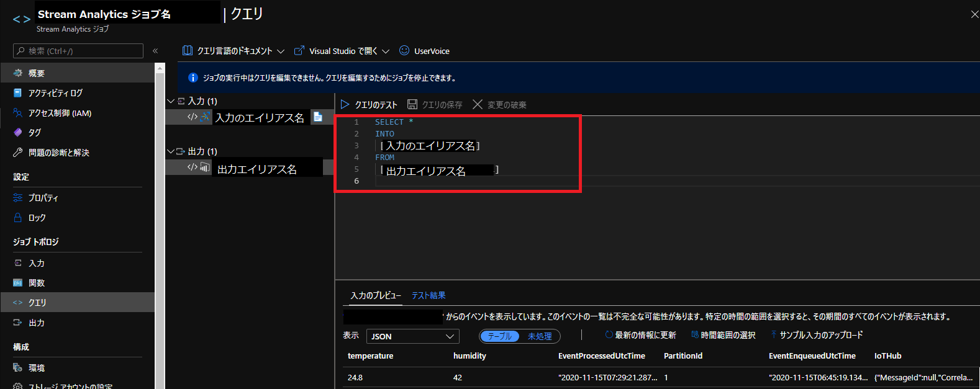
Task: Click SELECT * on editor line 1
Action: tap(394, 122)
